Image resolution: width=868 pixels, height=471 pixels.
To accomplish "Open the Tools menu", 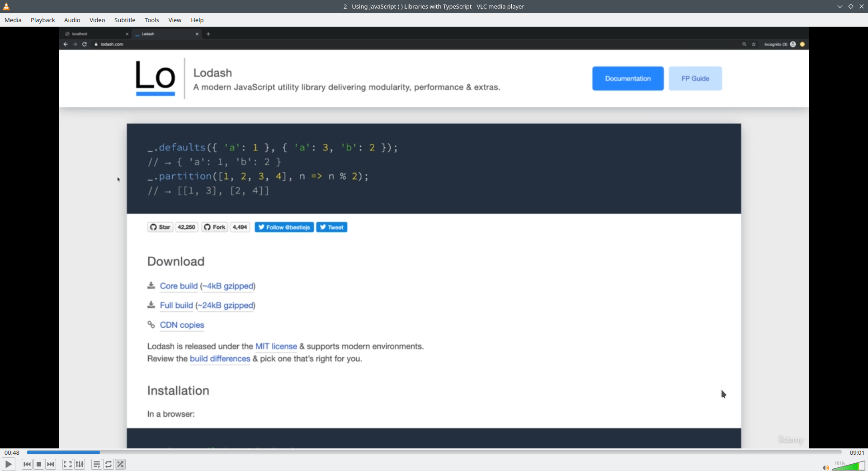I will 152,20.
